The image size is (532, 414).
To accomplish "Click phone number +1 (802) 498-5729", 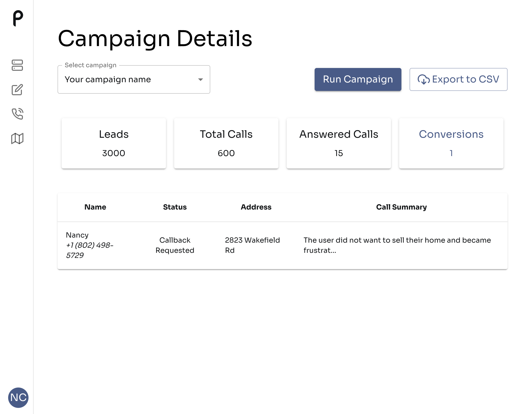I will [90, 250].
